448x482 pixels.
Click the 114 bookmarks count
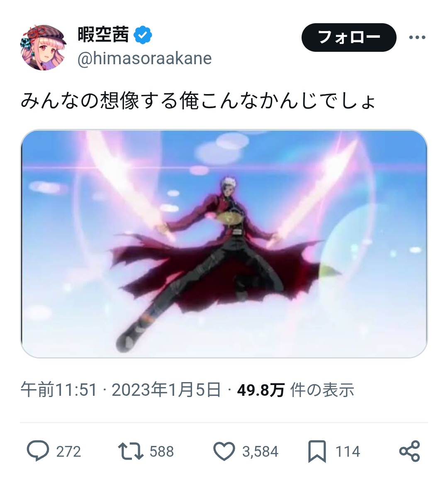point(348,452)
